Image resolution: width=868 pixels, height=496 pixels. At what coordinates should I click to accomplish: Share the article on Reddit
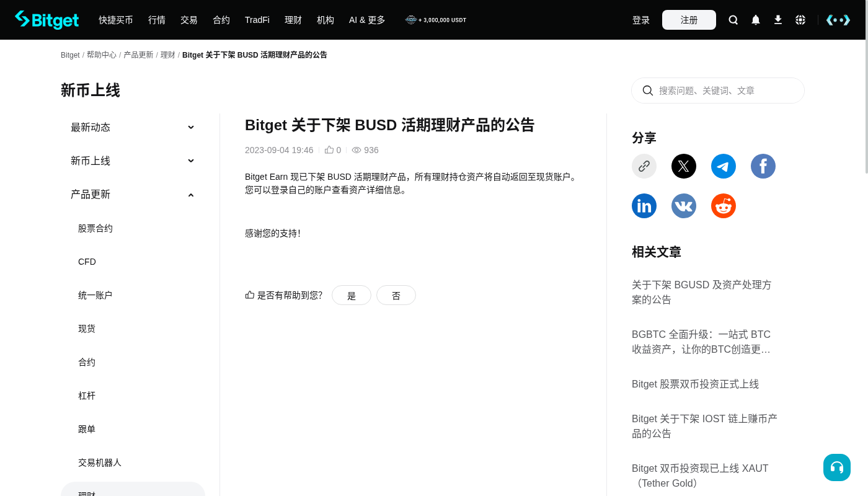coord(724,206)
